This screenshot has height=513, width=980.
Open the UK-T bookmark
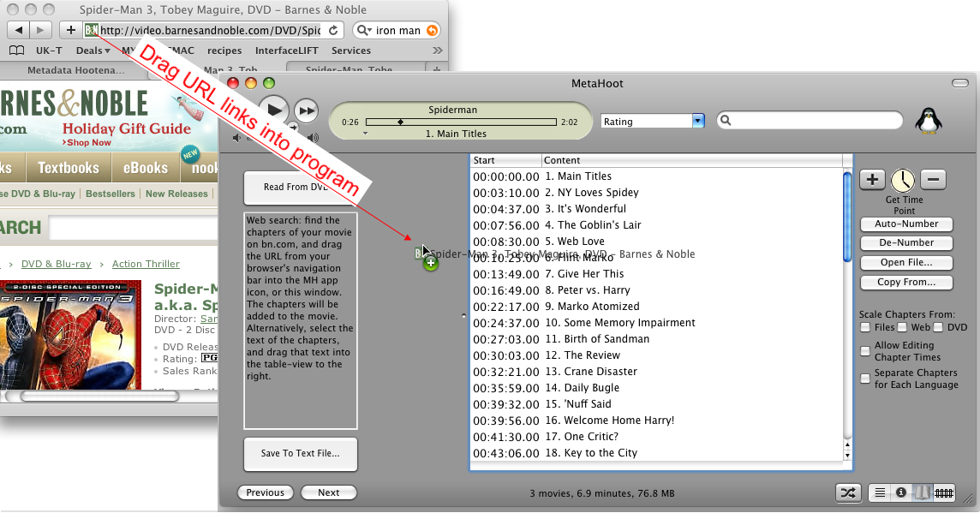[49, 51]
